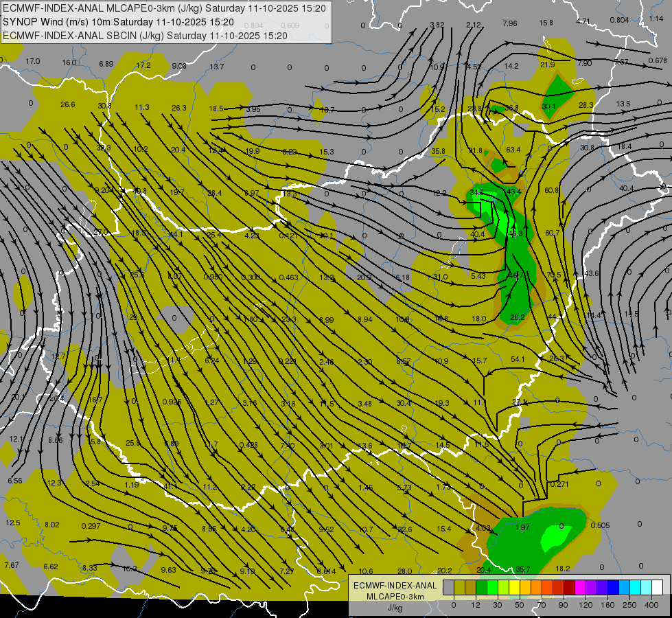Screen dimensions: 672x618
Task: Click the map value 30.1 in green diamond
Action: (x=548, y=106)
